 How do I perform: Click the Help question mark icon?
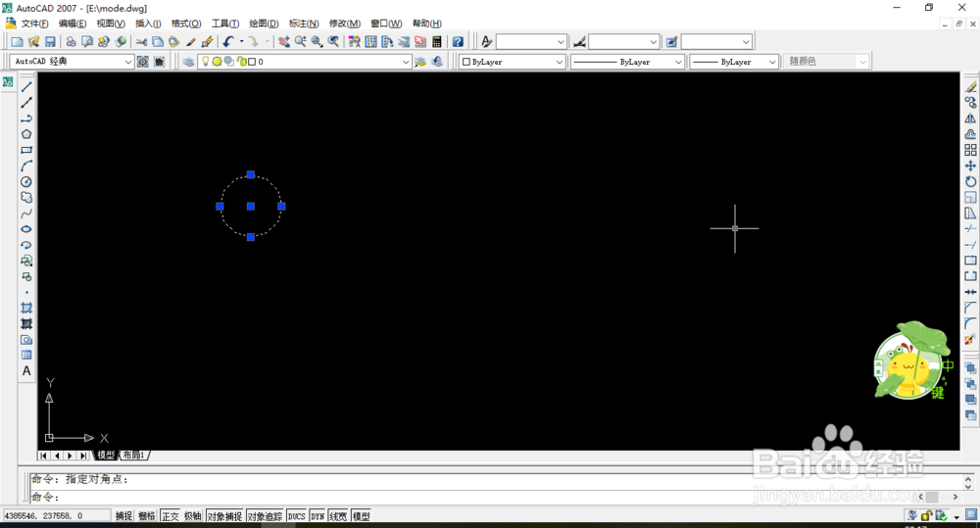[458, 42]
